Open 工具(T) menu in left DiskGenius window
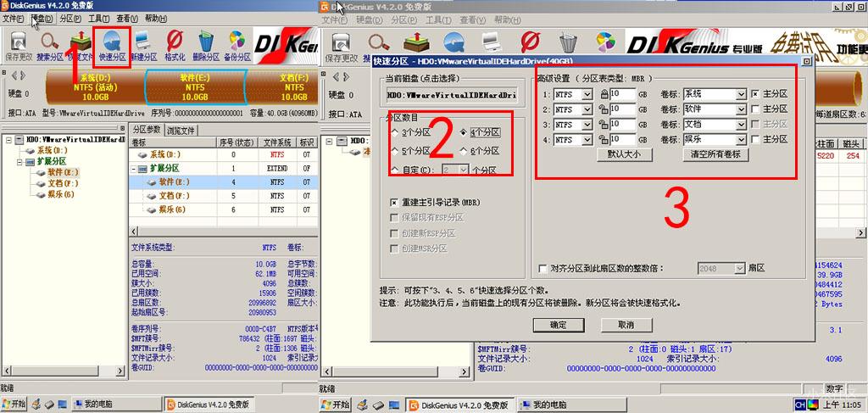The height and width of the screenshot is (413, 868). pyautogui.click(x=98, y=19)
